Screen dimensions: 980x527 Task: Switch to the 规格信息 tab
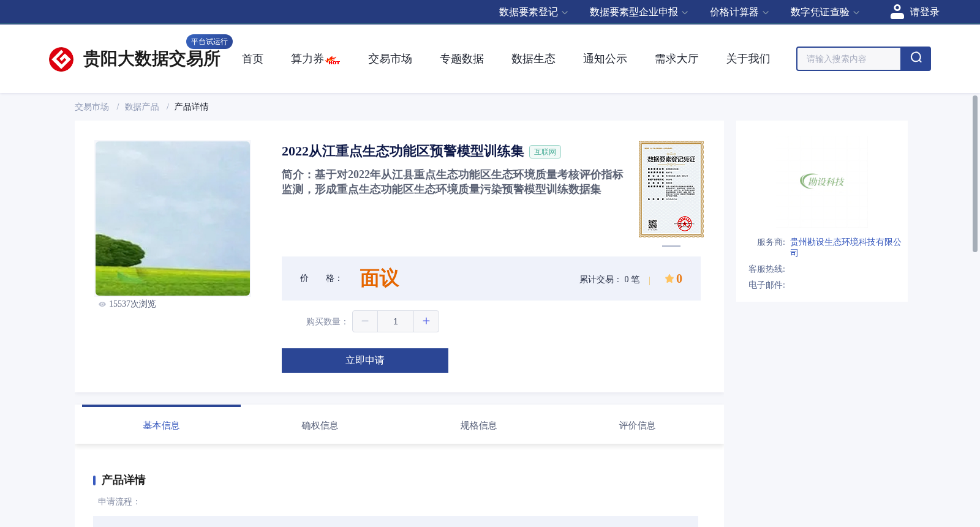click(x=478, y=425)
